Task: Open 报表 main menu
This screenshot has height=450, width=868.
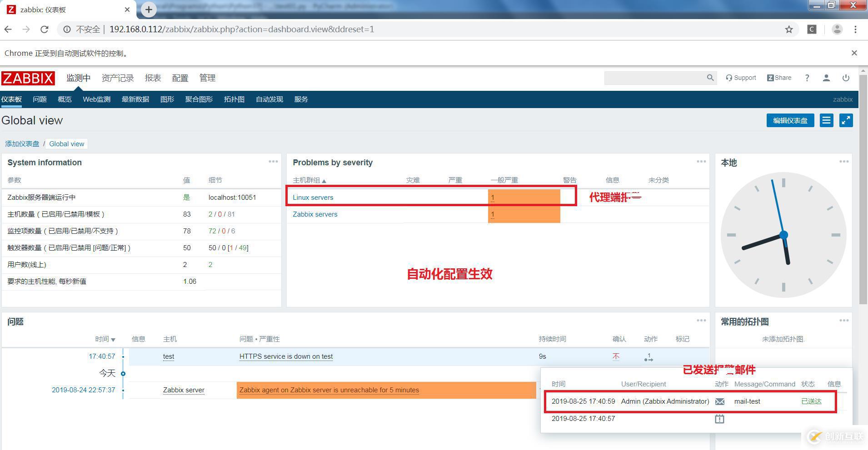Action: click(153, 78)
